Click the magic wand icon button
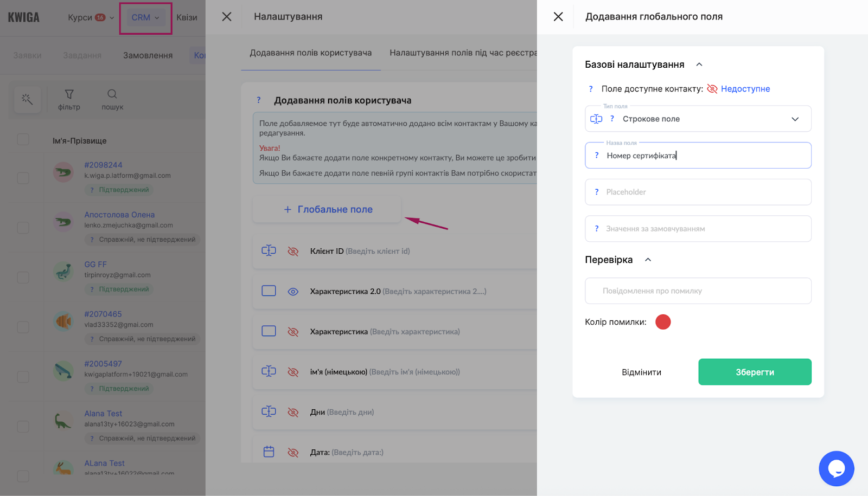Screen dimensions: 868x496 click(x=27, y=99)
